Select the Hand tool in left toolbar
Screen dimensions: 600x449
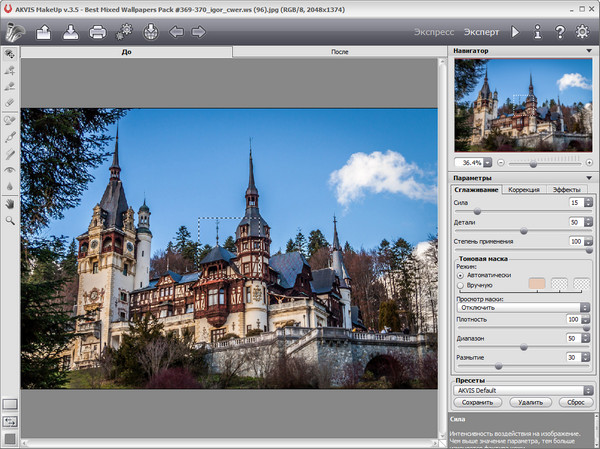[10, 203]
